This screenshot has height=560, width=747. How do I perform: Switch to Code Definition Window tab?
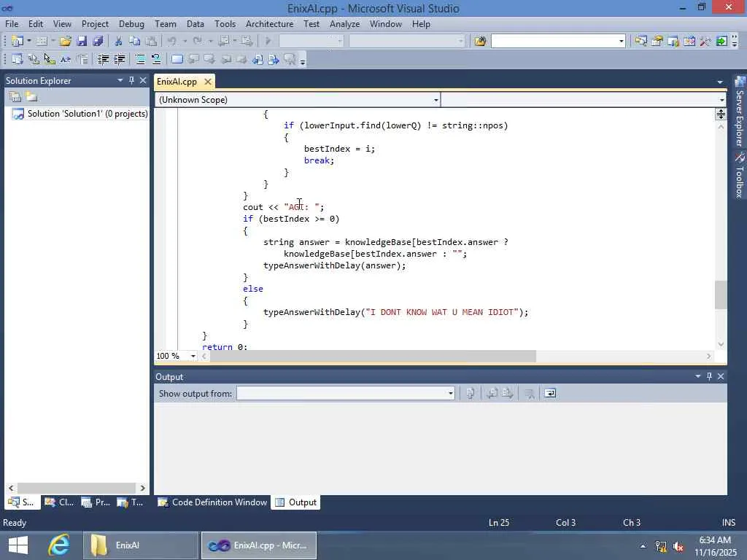pyautogui.click(x=212, y=502)
